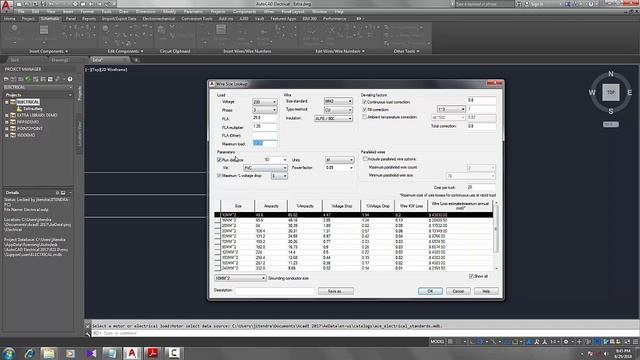The image size is (640, 360).
Task: Click the FLA input field
Action: (x=264, y=118)
